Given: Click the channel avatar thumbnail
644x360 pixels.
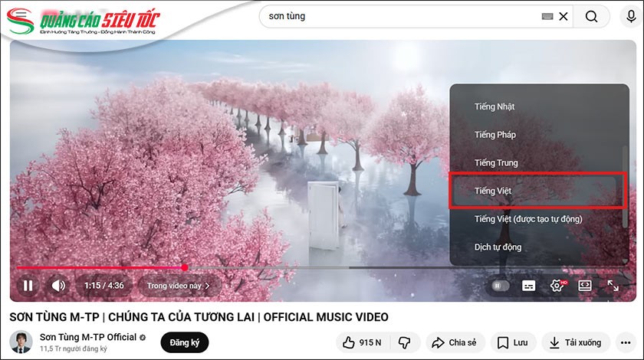Looking at the screenshot, I should point(21,342).
